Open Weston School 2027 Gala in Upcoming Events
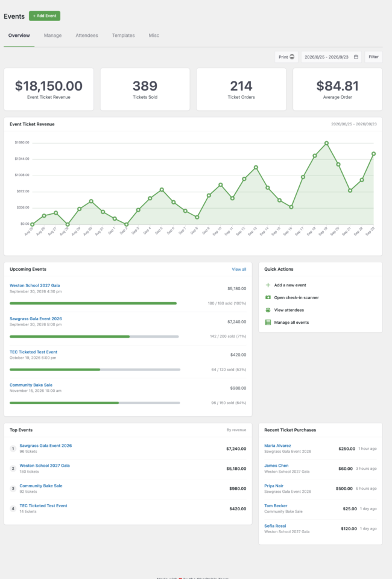The height and width of the screenshot is (579, 392). click(x=35, y=285)
